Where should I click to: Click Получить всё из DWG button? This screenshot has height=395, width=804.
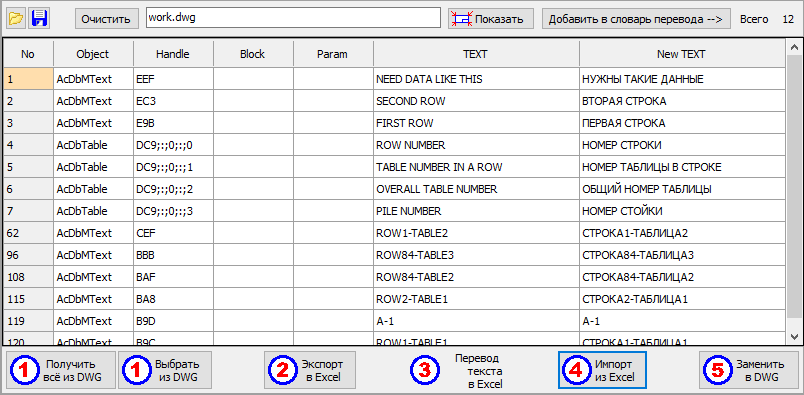61,370
